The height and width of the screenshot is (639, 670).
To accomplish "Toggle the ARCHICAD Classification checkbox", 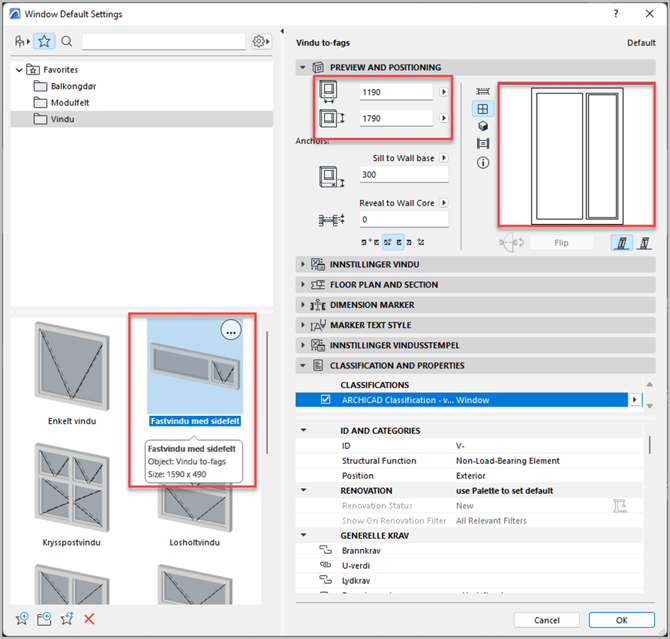I will point(324,399).
